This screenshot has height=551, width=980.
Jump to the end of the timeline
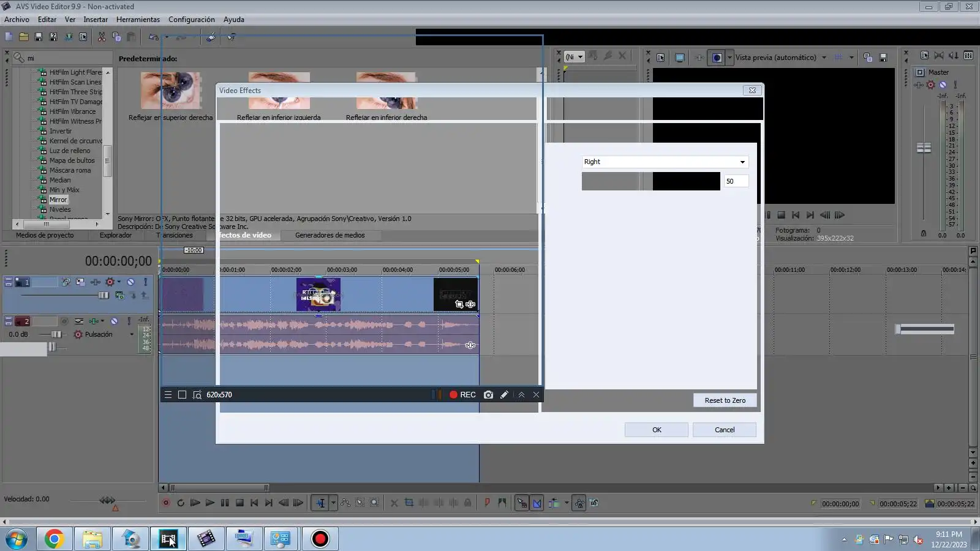pyautogui.click(x=269, y=503)
